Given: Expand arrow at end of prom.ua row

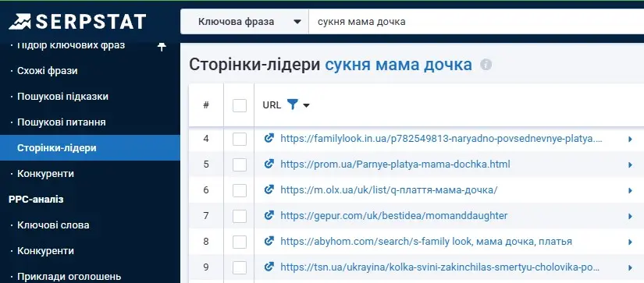Looking at the screenshot, I should point(630,164).
